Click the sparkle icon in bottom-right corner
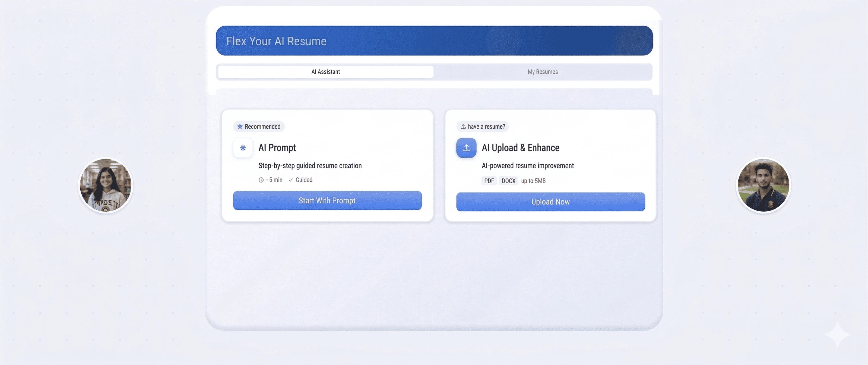Viewport: 868px width, 365px height. pos(837,334)
